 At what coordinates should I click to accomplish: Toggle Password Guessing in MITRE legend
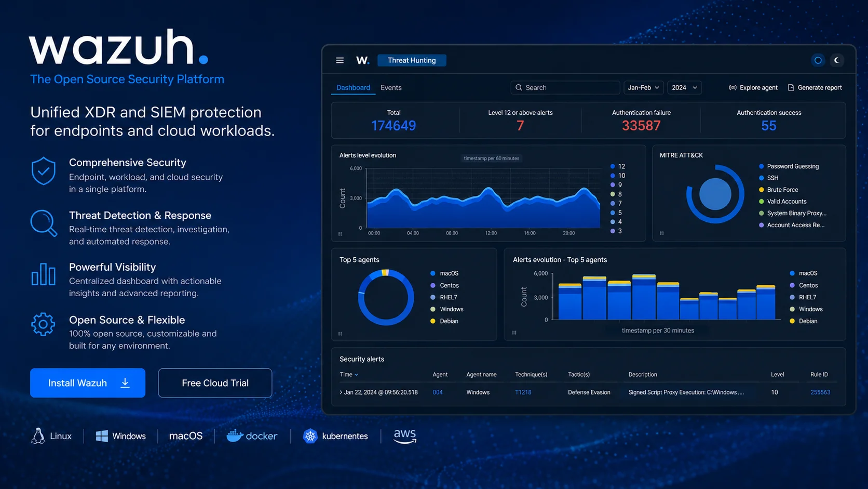789,166
